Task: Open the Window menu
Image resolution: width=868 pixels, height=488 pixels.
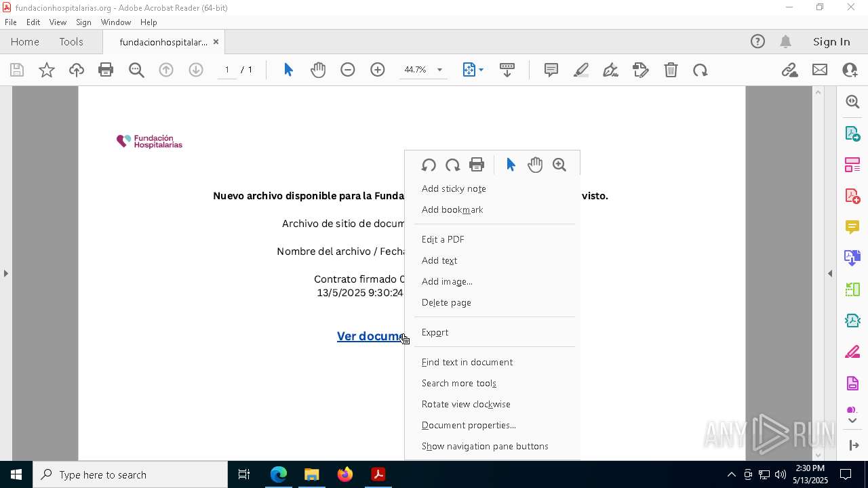Action: click(116, 22)
